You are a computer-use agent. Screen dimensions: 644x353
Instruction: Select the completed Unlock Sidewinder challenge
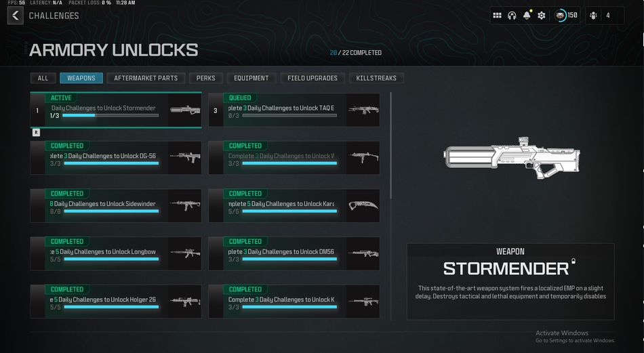pyautogui.click(x=116, y=206)
